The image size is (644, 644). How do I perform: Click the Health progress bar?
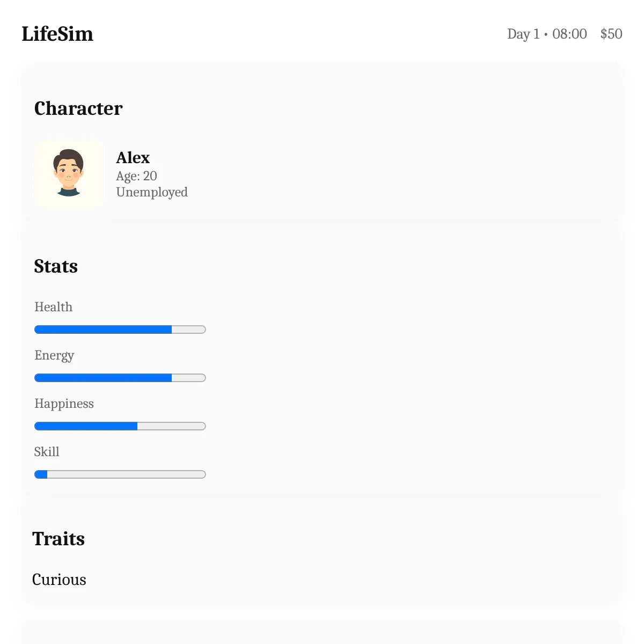120,330
